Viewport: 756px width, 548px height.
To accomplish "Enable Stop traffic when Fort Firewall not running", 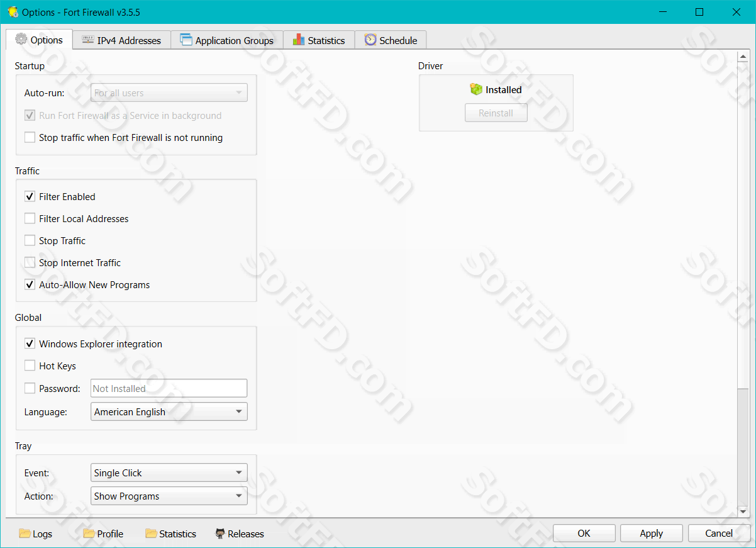I will (30, 138).
